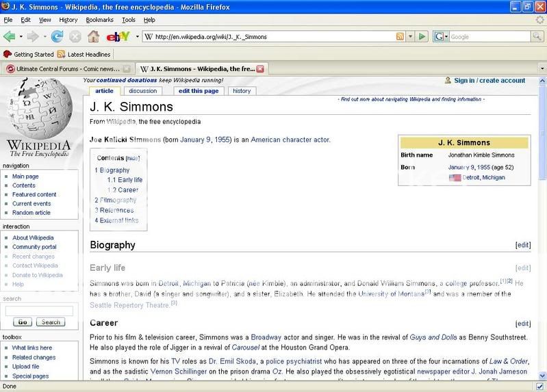Click the Go button in Wikipedia search
This screenshot has height=392, width=547.
[x=23, y=322]
